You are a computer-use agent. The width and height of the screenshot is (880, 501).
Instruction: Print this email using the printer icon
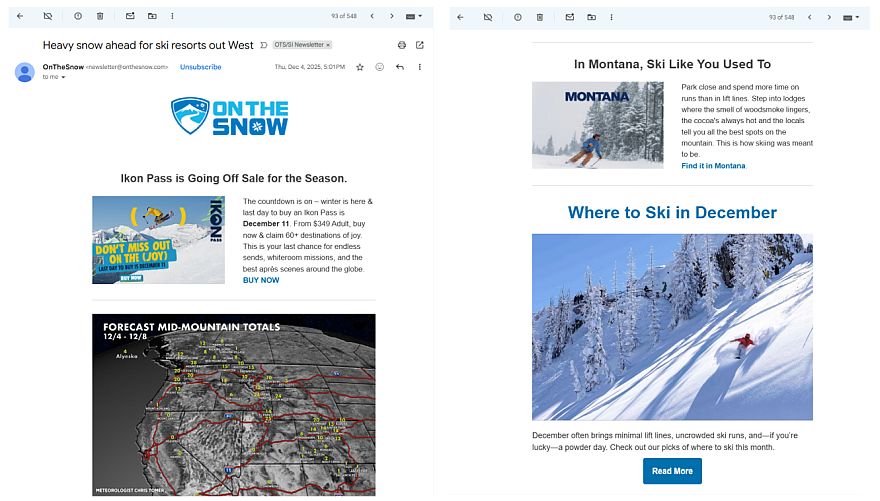(402, 45)
